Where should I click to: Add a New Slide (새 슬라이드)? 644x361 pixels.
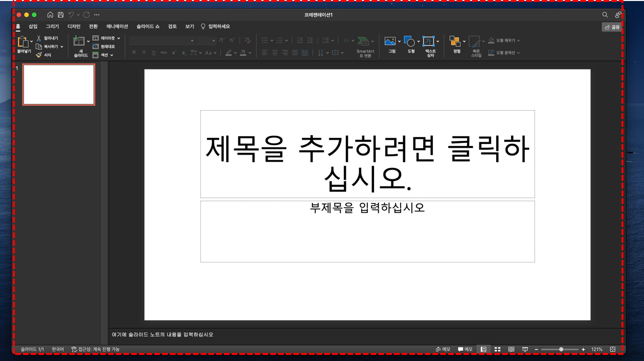coord(79,41)
